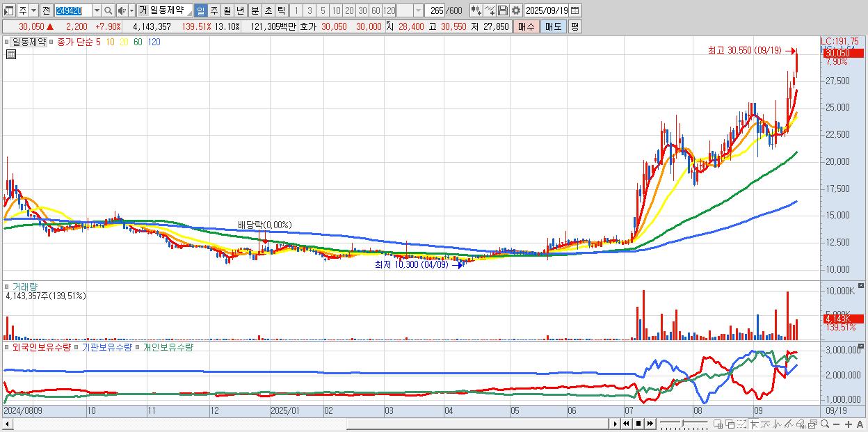The width and height of the screenshot is (868, 432).
Task: Click the small grid icon below legend
Action: tap(11, 54)
